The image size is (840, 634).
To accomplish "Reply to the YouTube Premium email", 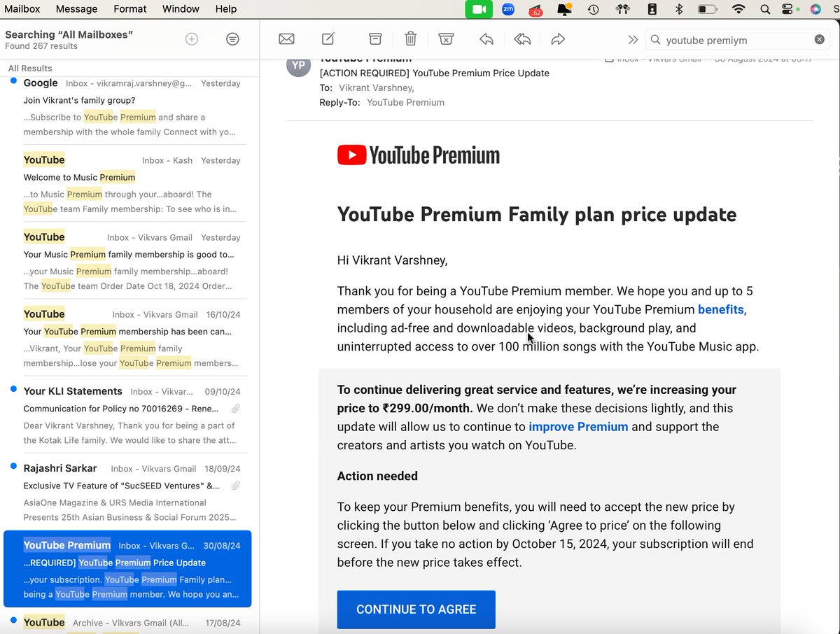I will click(x=486, y=39).
